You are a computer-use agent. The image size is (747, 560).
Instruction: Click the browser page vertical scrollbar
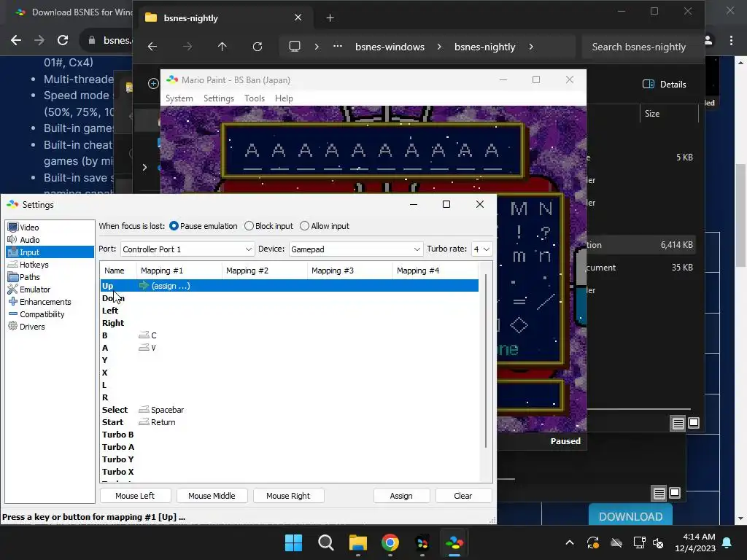coord(741,215)
